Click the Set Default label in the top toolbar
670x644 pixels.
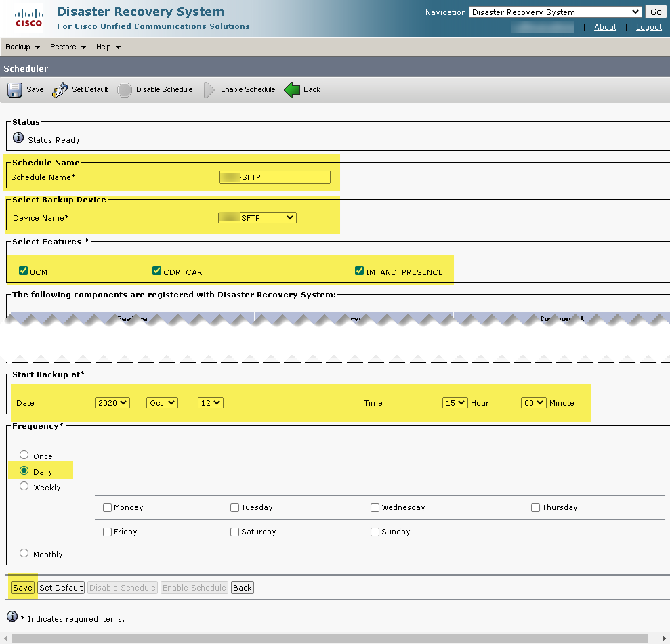point(89,89)
